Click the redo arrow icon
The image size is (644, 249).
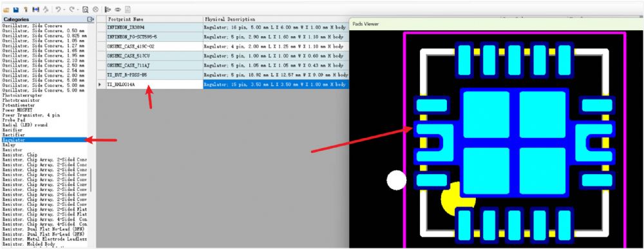[72, 10]
